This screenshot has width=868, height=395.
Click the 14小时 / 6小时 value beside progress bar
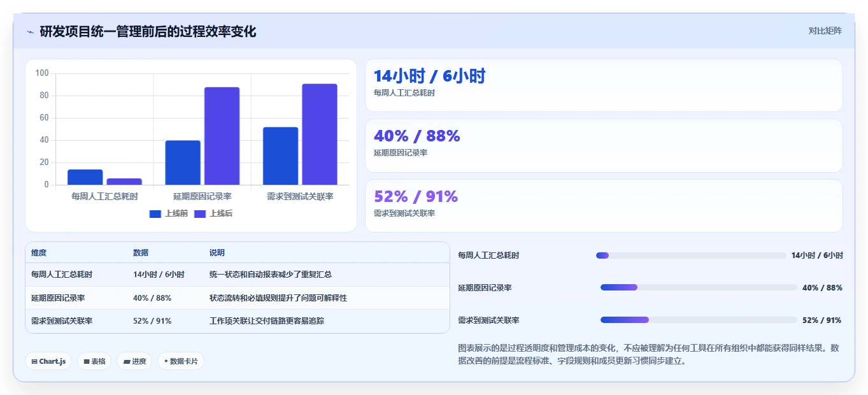pos(817,255)
